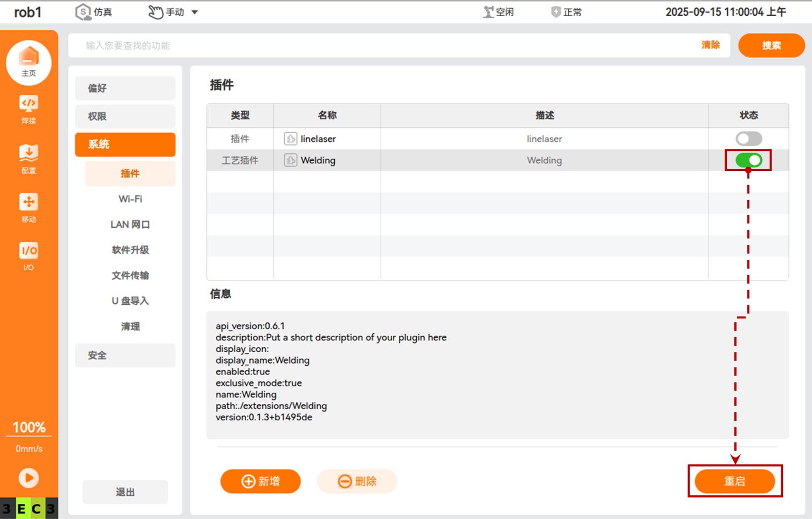Expand the 权限 permissions section

[x=125, y=116]
